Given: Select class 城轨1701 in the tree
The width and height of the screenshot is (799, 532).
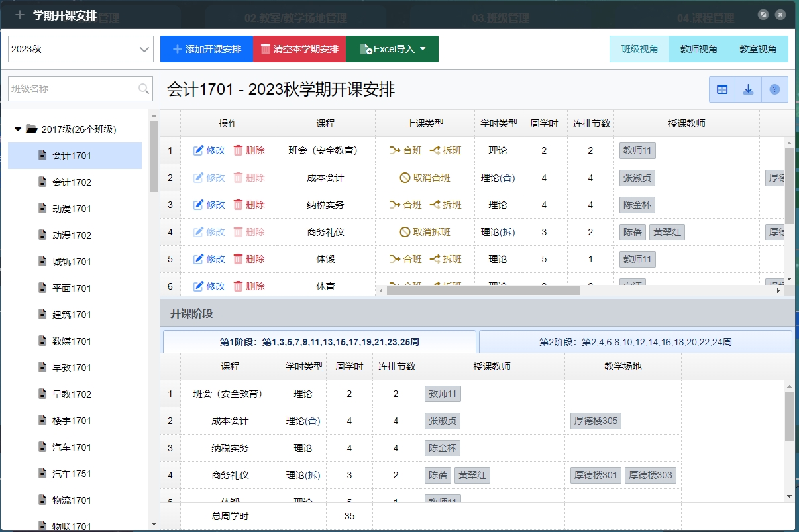Looking at the screenshot, I should [75, 262].
